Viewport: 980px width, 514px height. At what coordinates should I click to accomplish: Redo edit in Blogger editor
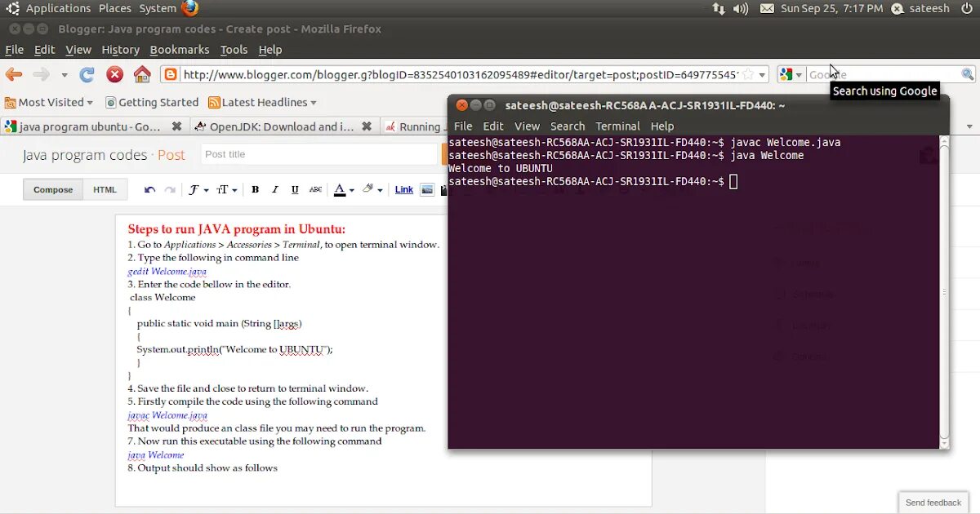[170, 189]
